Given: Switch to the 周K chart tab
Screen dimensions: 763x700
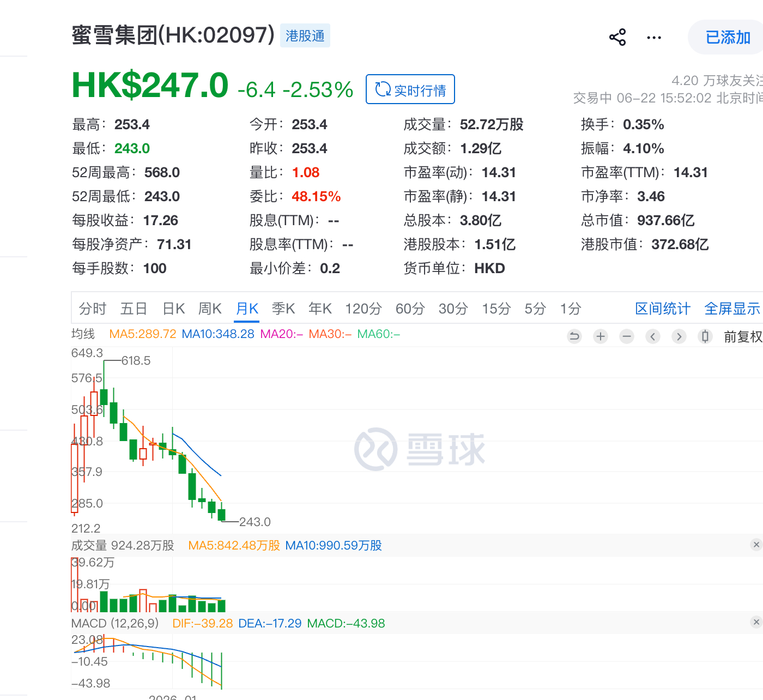Looking at the screenshot, I should (x=210, y=309).
